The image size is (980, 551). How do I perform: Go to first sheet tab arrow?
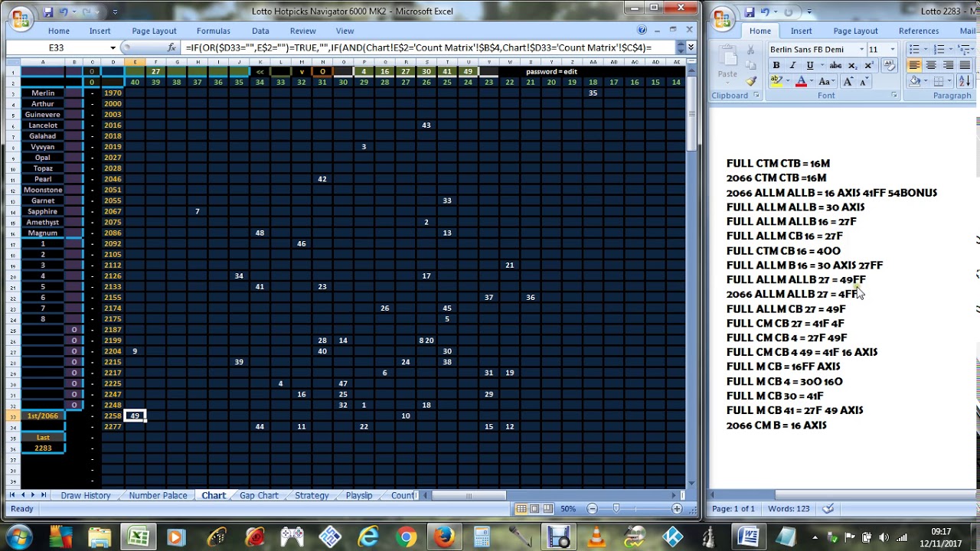(13, 496)
